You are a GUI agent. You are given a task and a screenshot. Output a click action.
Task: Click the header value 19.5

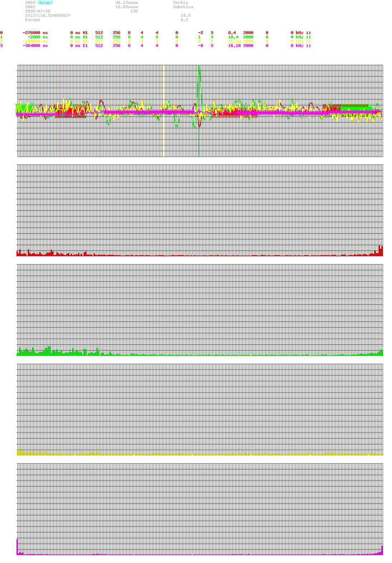click(x=185, y=15)
